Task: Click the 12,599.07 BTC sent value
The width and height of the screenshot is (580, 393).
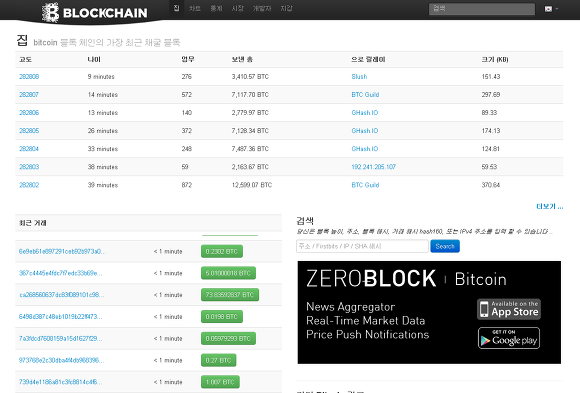Action: 252,185
